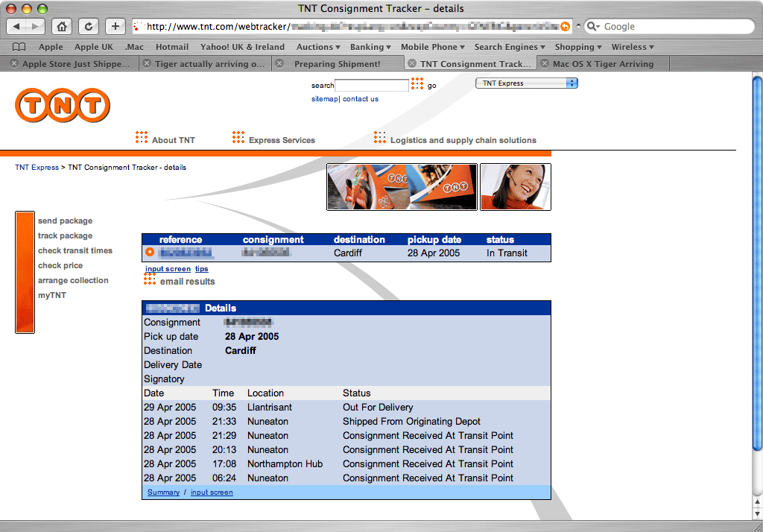Screen dimensions: 763x532
Task: Switch to Preparing Shipment! tab
Action: [x=338, y=64]
